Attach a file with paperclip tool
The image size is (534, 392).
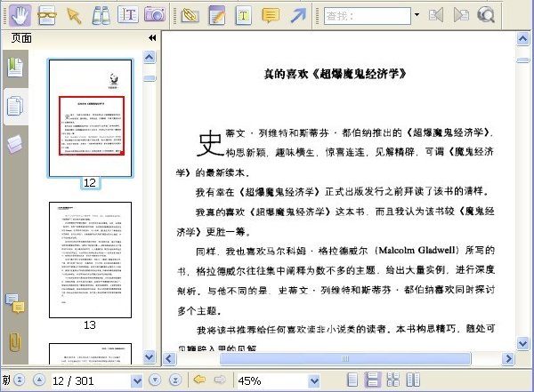pos(190,15)
